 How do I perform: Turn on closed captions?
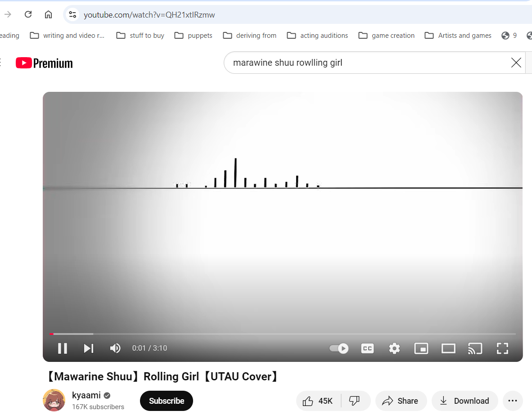(x=367, y=348)
